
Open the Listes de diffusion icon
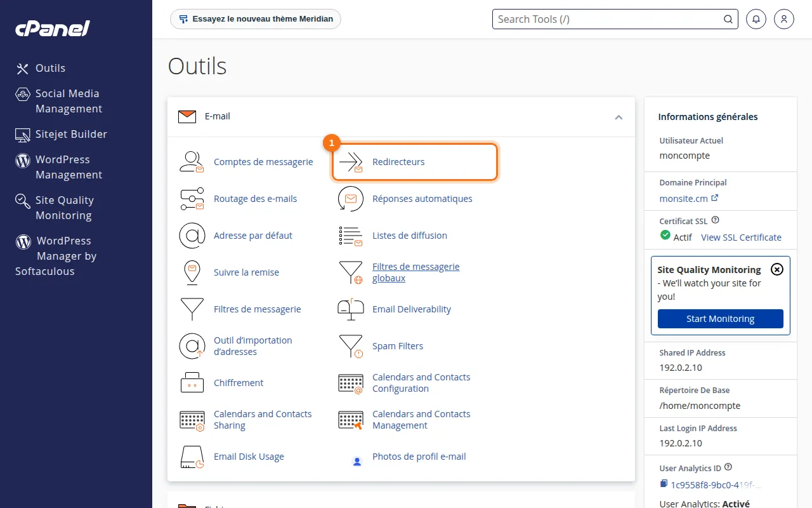[x=351, y=236]
